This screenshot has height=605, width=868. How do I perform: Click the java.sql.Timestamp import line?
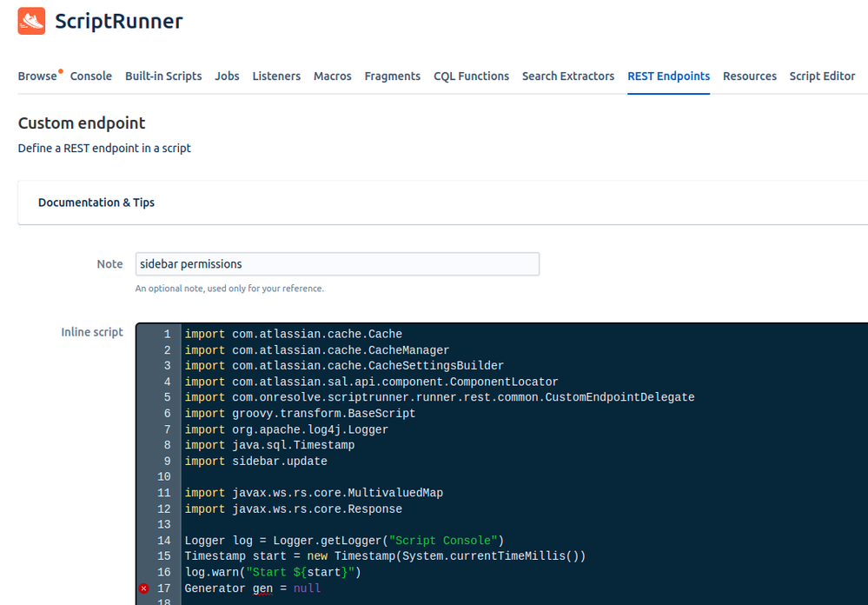tap(269, 445)
